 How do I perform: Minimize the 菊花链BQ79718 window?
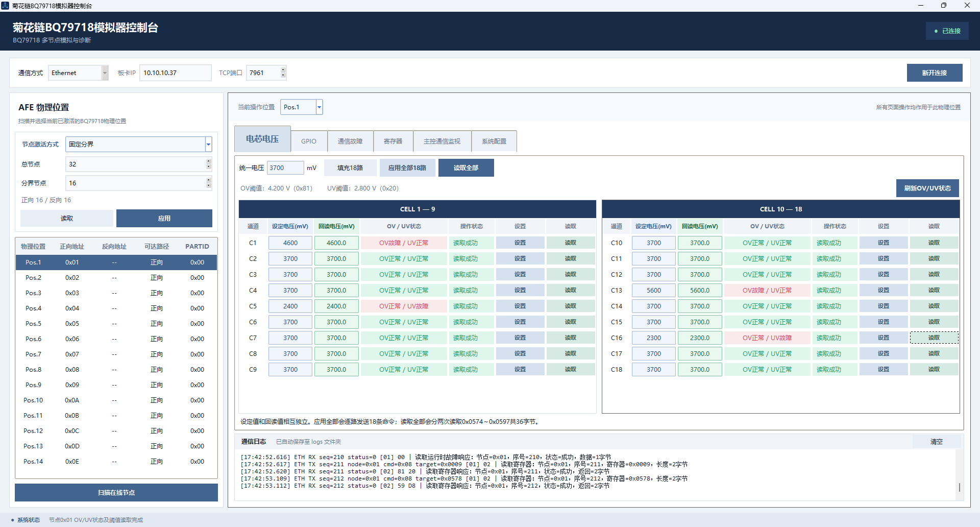click(x=921, y=6)
